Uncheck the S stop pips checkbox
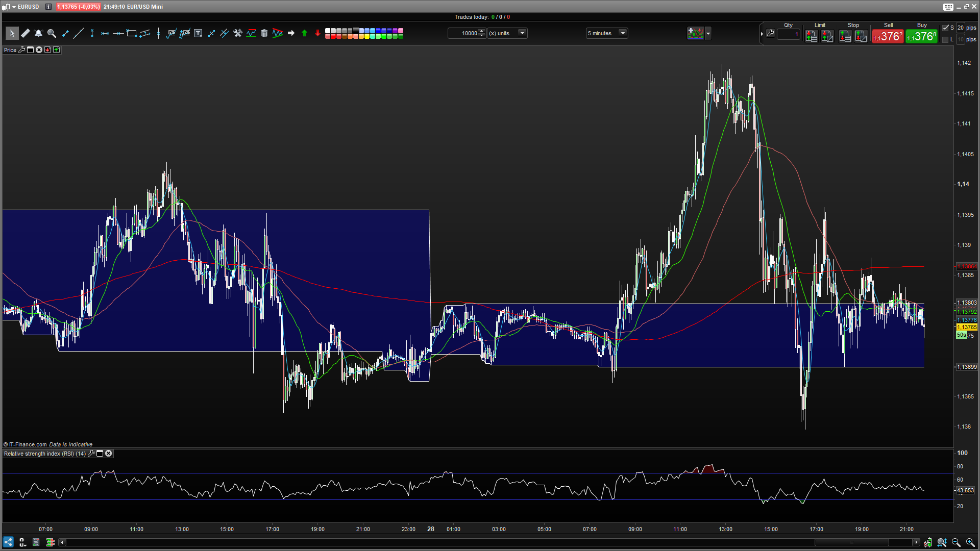980x551 pixels. click(945, 28)
